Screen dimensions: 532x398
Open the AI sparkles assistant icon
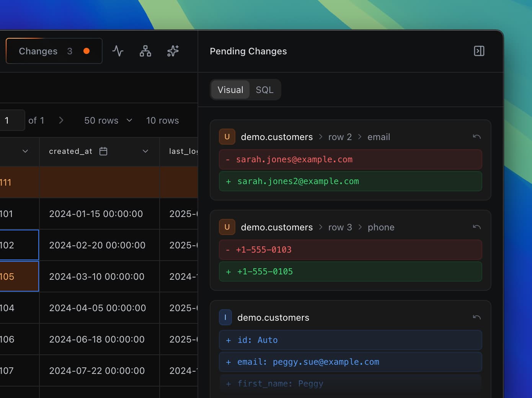click(173, 51)
